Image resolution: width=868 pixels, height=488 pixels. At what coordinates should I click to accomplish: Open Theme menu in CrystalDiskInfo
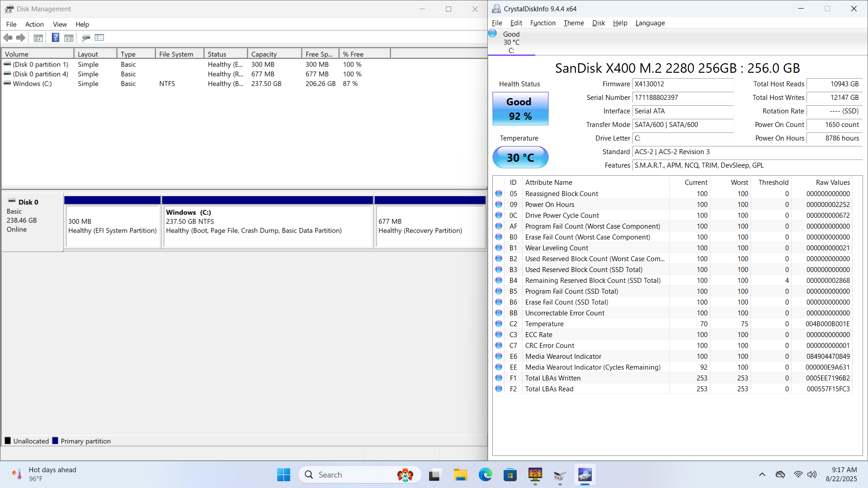574,23
